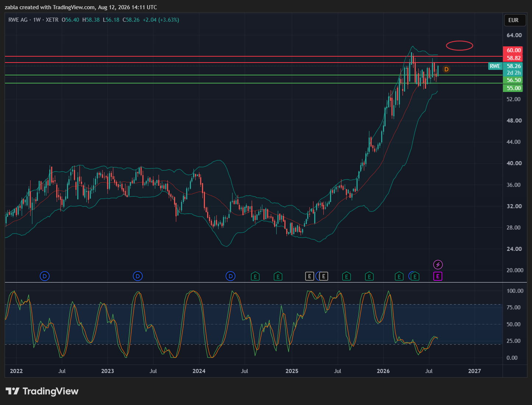Viewport: 532px width, 405px height.
Task: Click the 100.00 oscillator scale label
Action: point(515,291)
